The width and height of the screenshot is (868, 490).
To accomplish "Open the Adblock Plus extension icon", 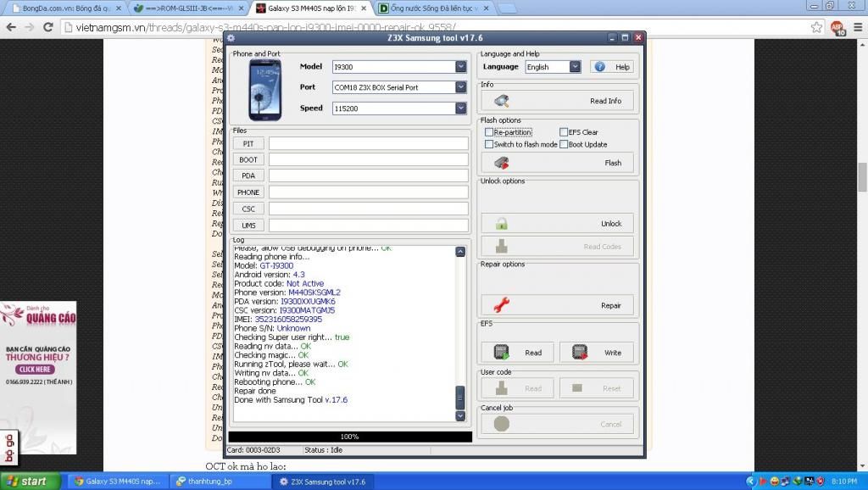I will tap(837, 28).
